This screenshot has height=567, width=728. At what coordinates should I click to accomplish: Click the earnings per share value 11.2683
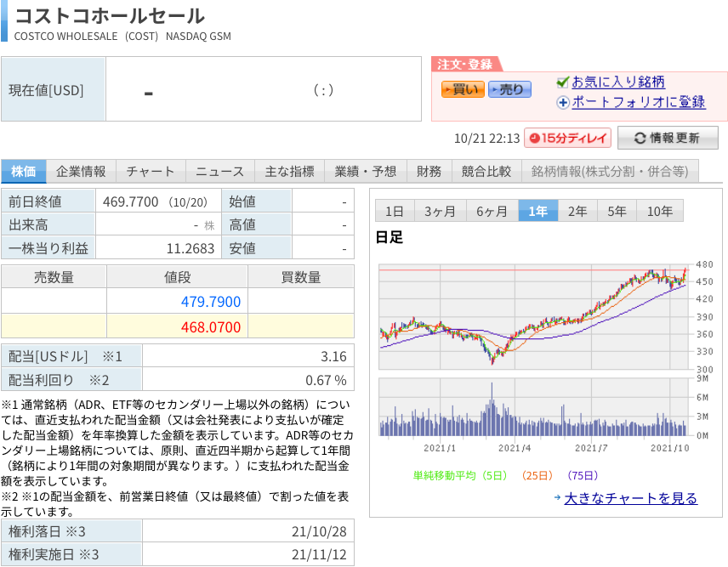191,249
